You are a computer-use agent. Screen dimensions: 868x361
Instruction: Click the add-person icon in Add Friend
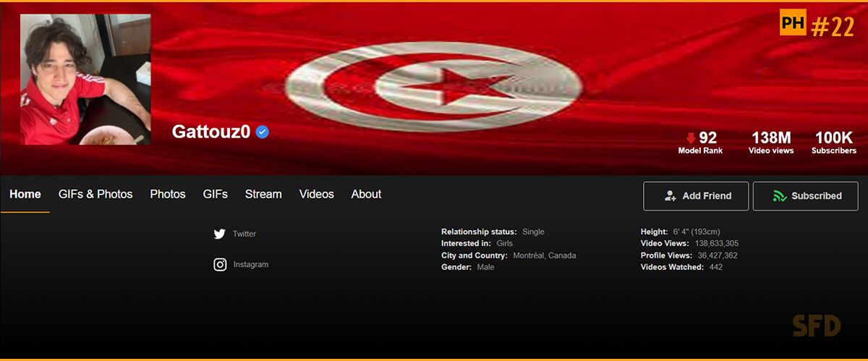[x=671, y=196]
